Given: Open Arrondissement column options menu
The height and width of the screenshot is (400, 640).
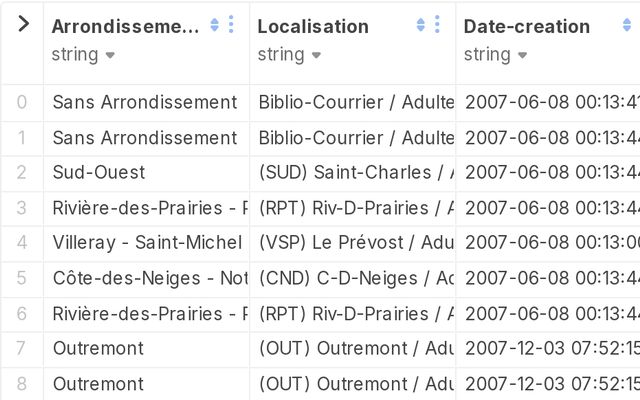Looking at the screenshot, I should tap(231, 24).
